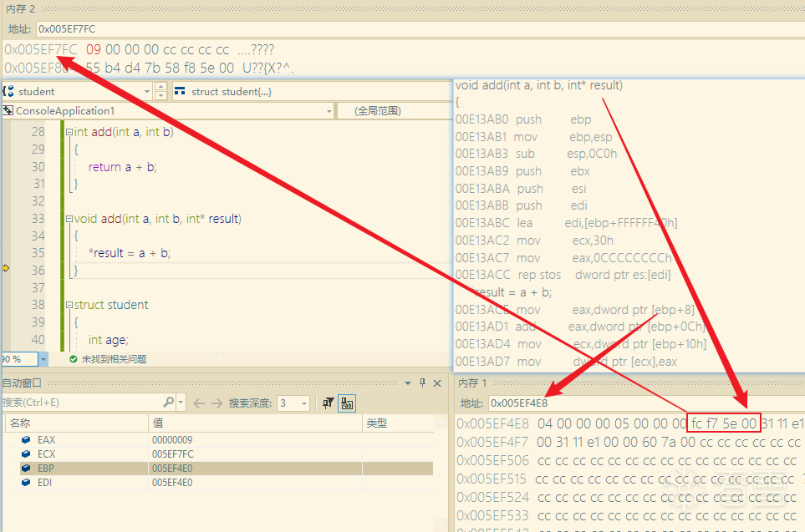805x532 pixels.
Task: Collapse the void add function at line 33
Action: tap(69, 219)
